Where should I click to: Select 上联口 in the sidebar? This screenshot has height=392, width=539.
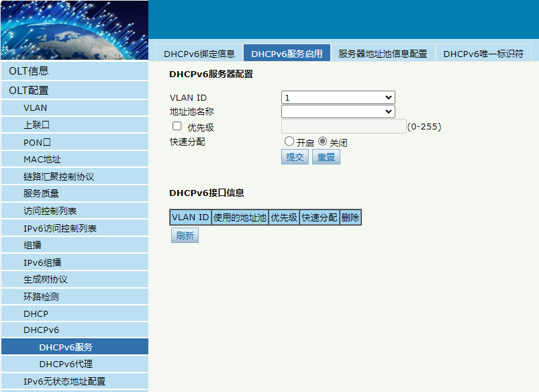[75, 125]
